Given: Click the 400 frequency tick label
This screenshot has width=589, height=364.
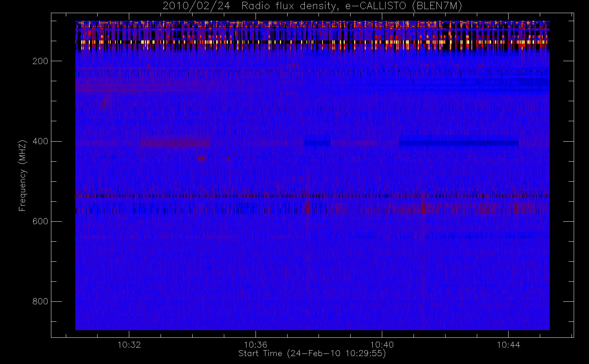Looking at the screenshot, I should [x=40, y=141].
